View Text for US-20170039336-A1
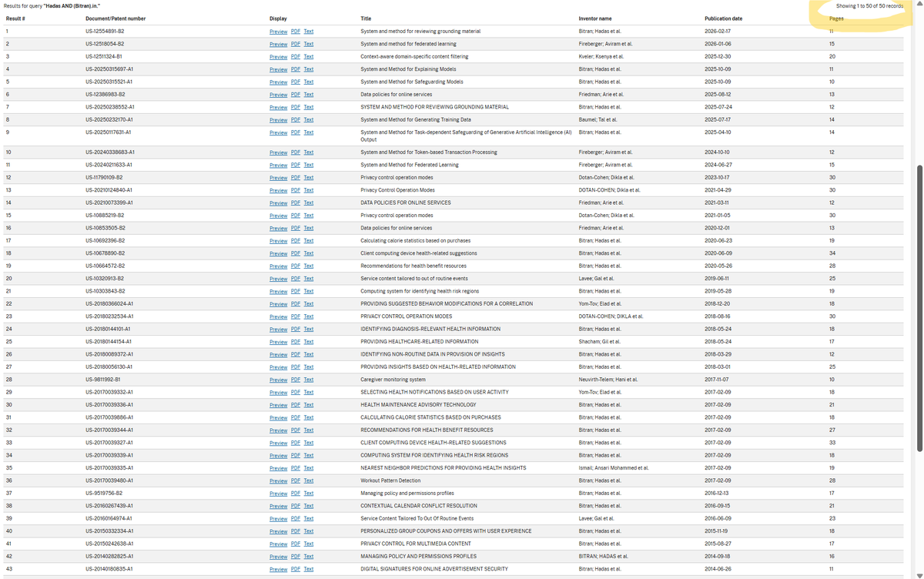 309,405
